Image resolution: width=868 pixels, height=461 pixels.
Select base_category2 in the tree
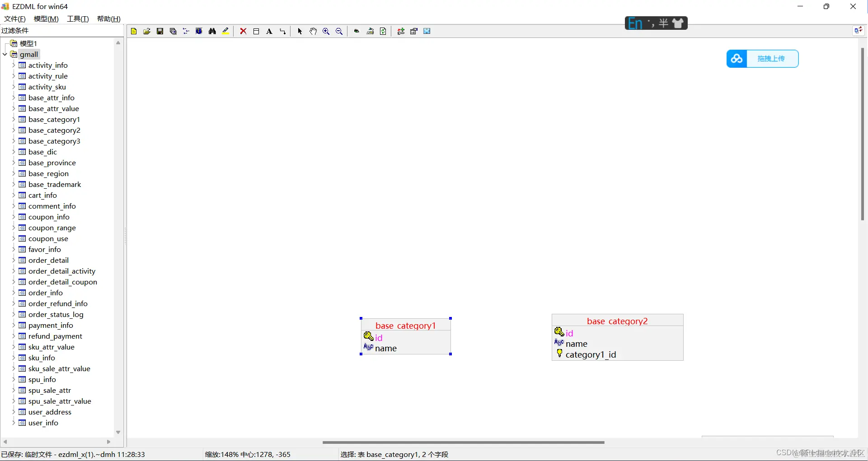[54, 130]
